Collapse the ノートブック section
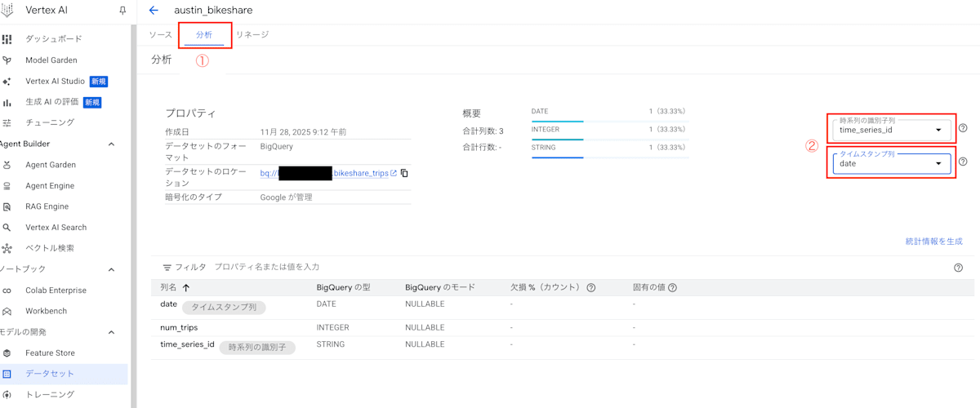 111,269
